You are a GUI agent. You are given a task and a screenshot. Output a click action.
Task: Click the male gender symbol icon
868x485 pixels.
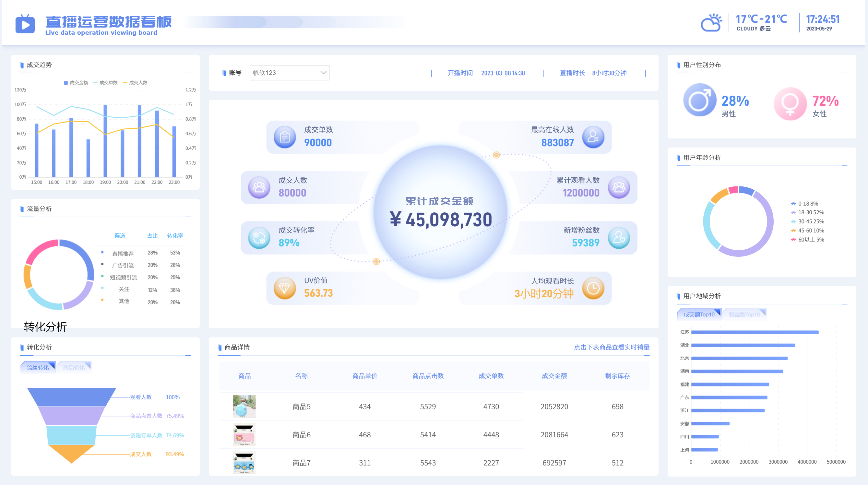[699, 100]
